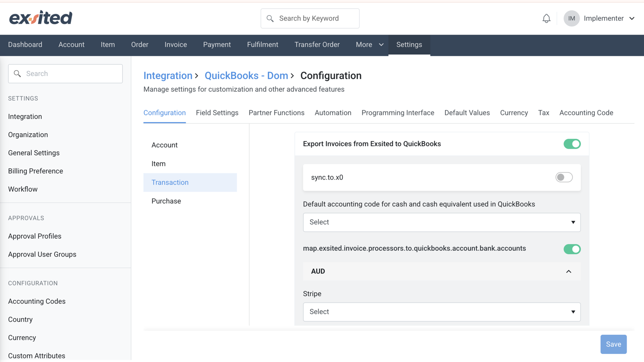This screenshot has width=644, height=362.
Task: Expand the More menu in the navbar
Action: pos(369,45)
